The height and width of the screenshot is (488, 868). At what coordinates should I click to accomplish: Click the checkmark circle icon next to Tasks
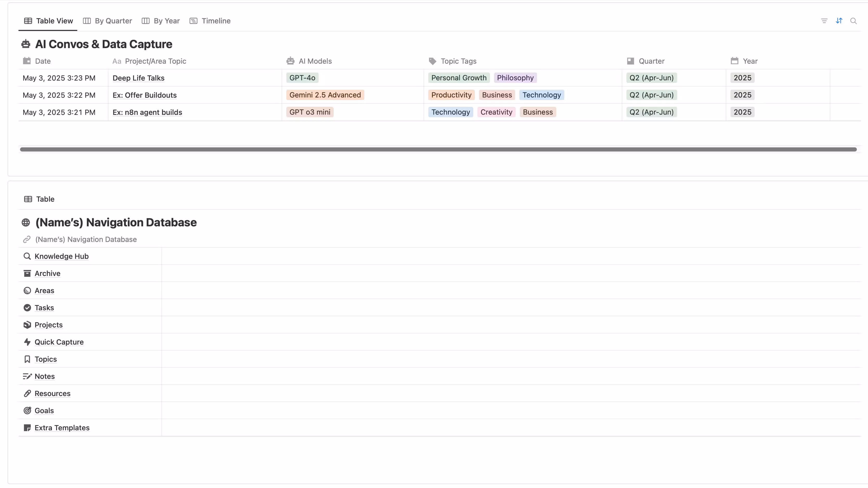point(27,307)
